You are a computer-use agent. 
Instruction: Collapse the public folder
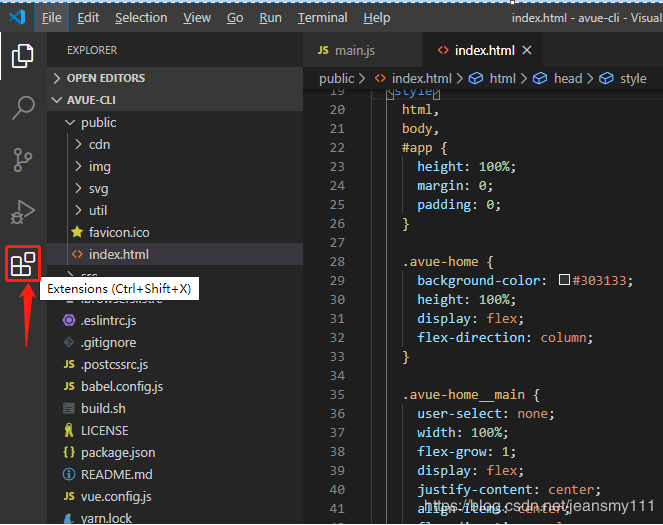(x=98, y=122)
